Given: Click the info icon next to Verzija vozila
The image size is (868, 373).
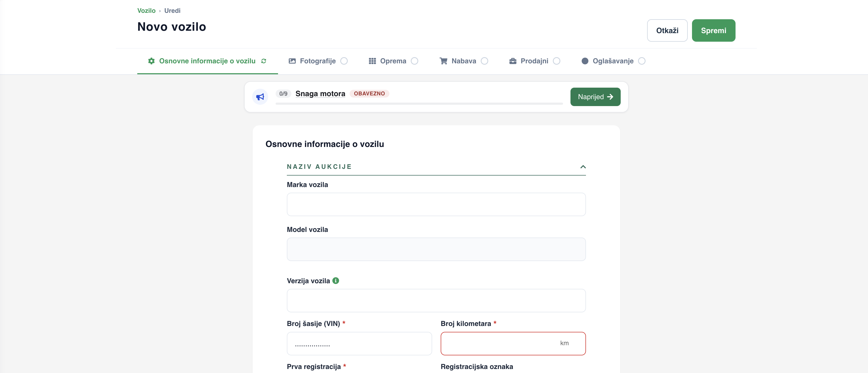Looking at the screenshot, I should coord(336,281).
